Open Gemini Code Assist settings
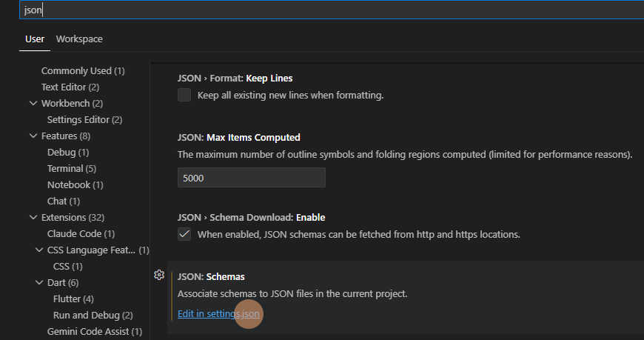Screen dimensions: 644x340 tap(94, 331)
